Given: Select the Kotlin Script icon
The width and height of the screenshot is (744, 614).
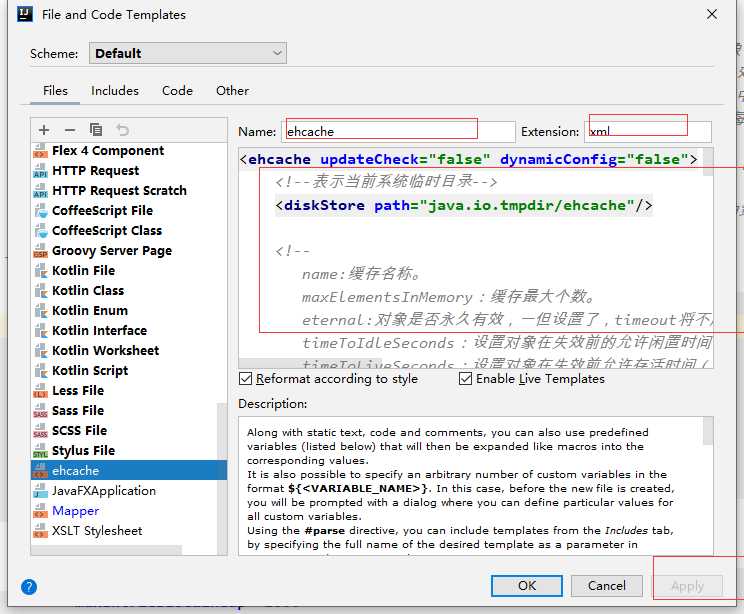Looking at the screenshot, I should [41, 370].
